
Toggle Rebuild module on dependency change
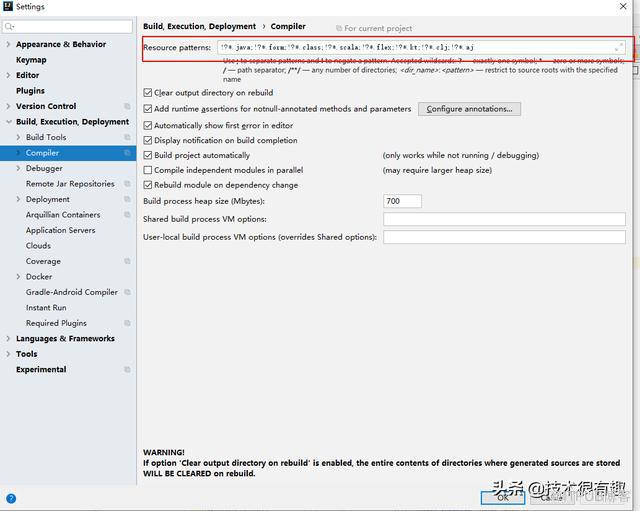coord(148,185)
